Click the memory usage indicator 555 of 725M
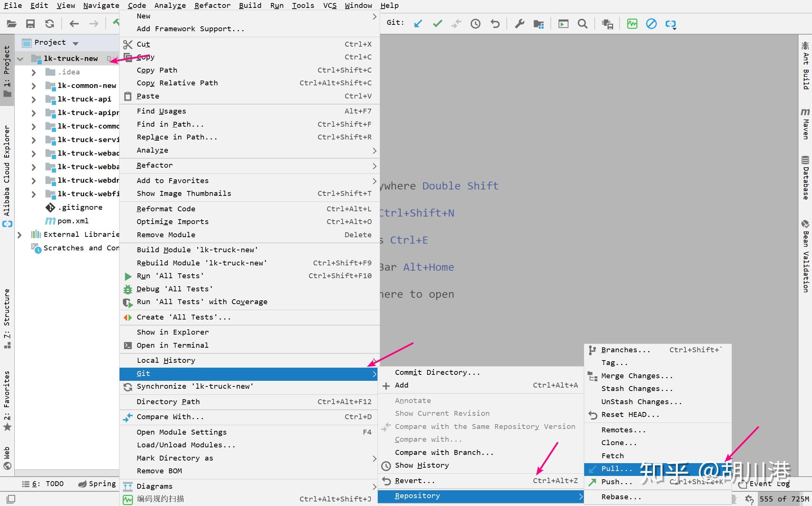This screenshot has height=506, width=812. 784,499
